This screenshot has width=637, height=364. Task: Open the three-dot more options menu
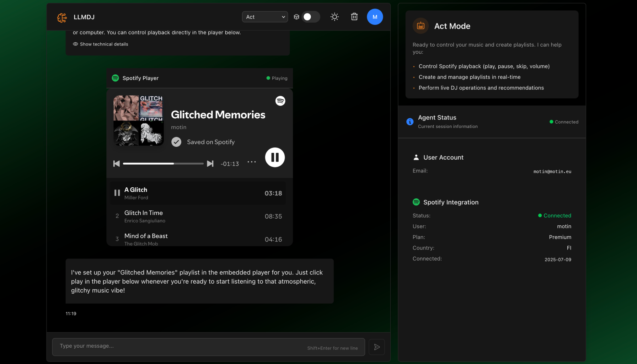tap(252, 162)
